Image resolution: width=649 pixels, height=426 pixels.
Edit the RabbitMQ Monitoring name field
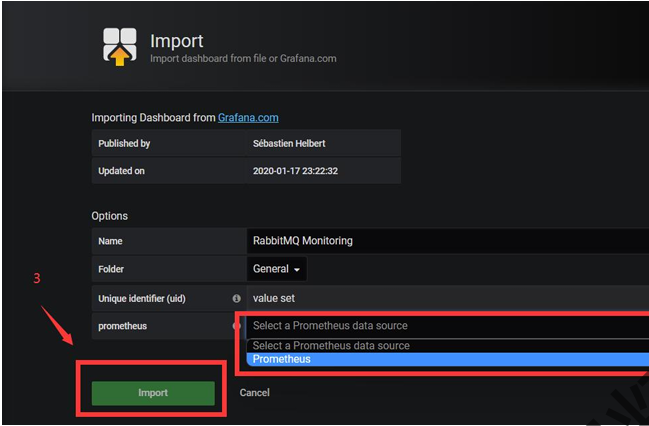coord(448,241)
